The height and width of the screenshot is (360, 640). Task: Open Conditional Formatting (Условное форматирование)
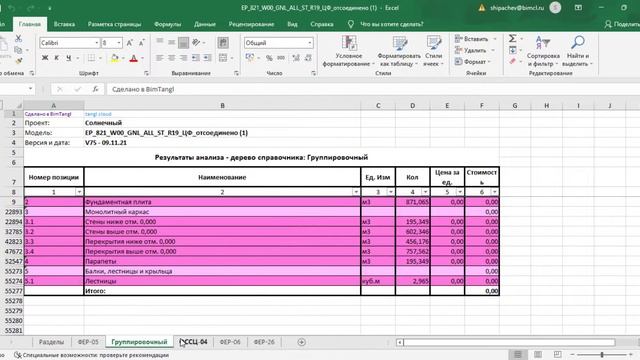(348, 51)
